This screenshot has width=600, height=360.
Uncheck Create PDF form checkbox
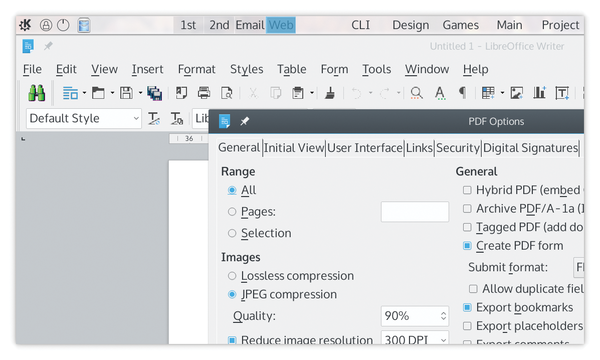pos(467,246)
